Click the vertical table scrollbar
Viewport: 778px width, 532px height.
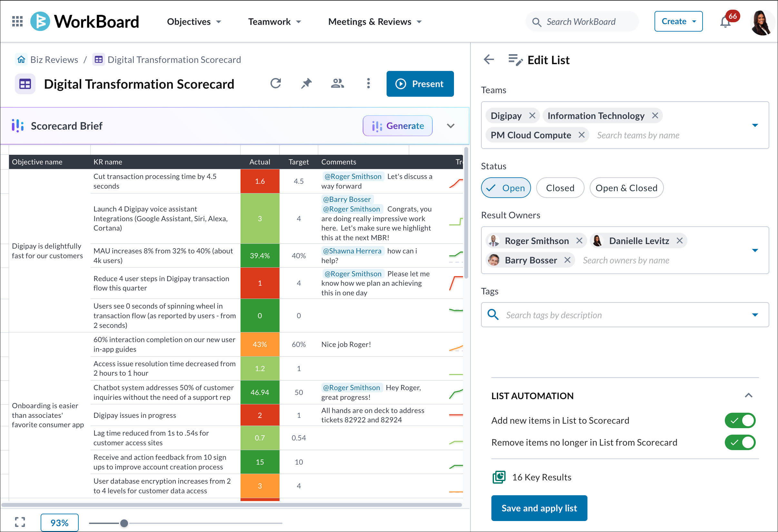click(466, 213)
